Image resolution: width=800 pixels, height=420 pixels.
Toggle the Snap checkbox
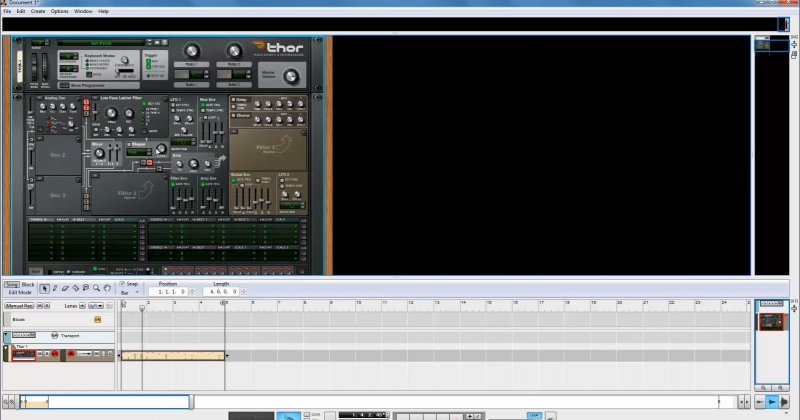123,284
